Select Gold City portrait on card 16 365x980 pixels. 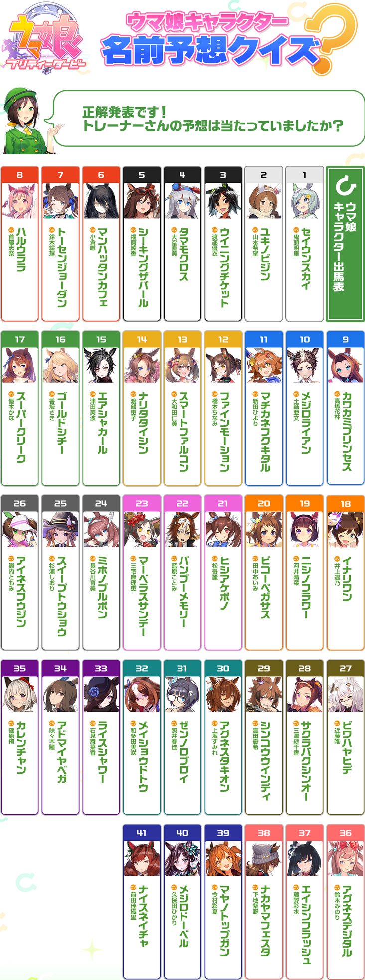[x=60, y=365]
